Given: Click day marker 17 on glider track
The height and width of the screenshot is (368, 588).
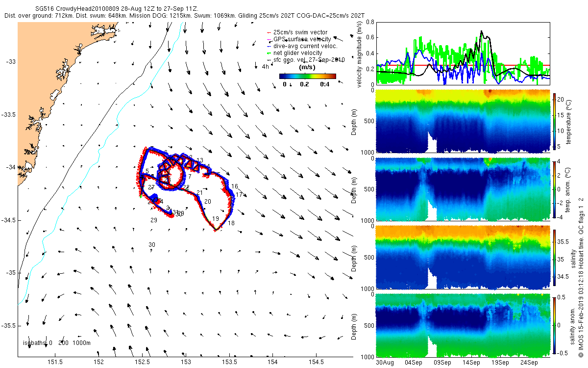Looking at the screenshot, I should coord(239,195).
